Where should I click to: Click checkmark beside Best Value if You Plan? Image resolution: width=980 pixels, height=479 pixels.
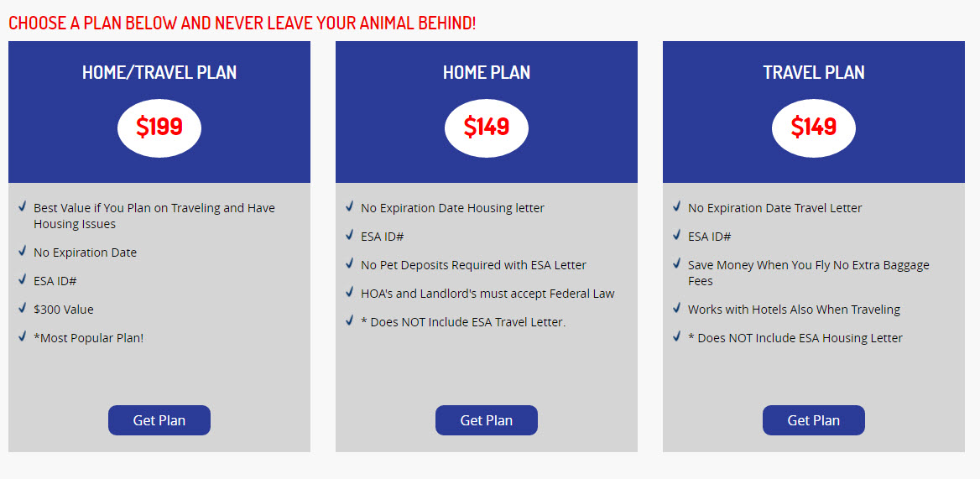coord(23,206)
